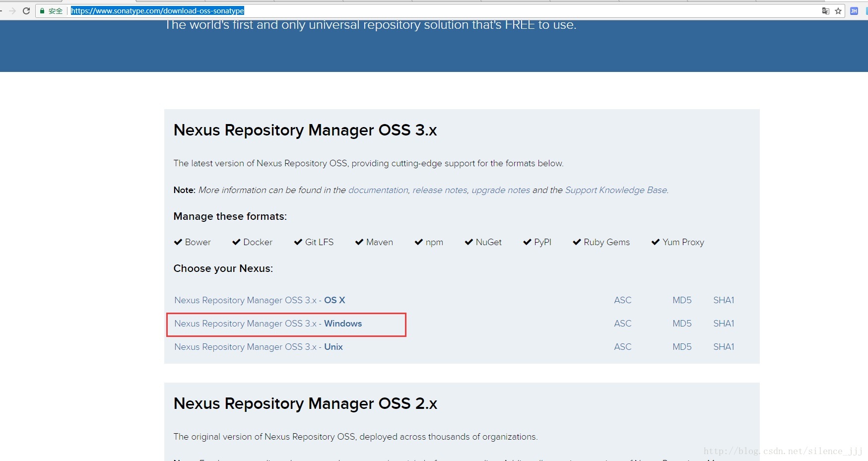Viewport: 868px width, 461px height.
Task: Open ASC file for Windows row
Action: pos(623,324)
